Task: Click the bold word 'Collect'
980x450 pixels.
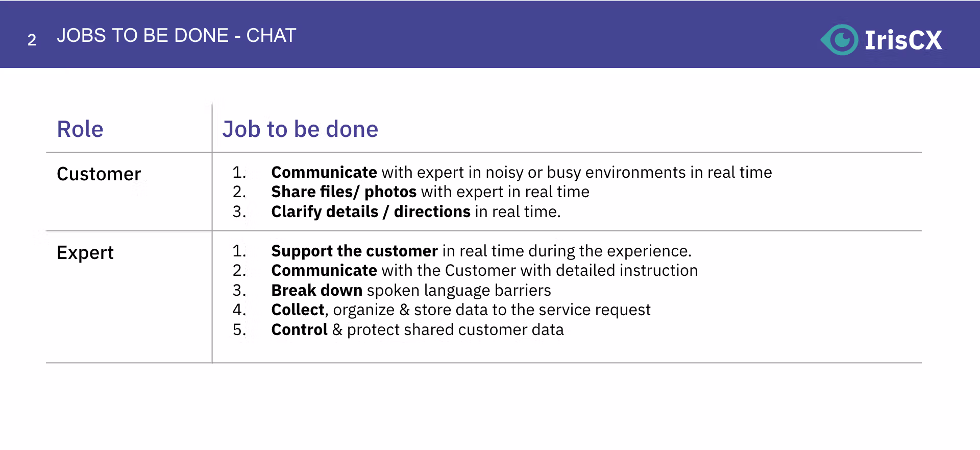Action: click(x=298, y=310)
